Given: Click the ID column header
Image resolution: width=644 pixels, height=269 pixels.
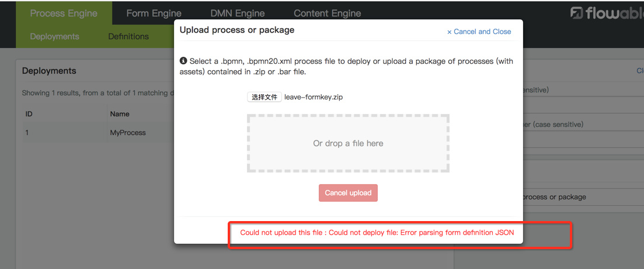Looking at the screenshot, I should click(x=29, y=114).
